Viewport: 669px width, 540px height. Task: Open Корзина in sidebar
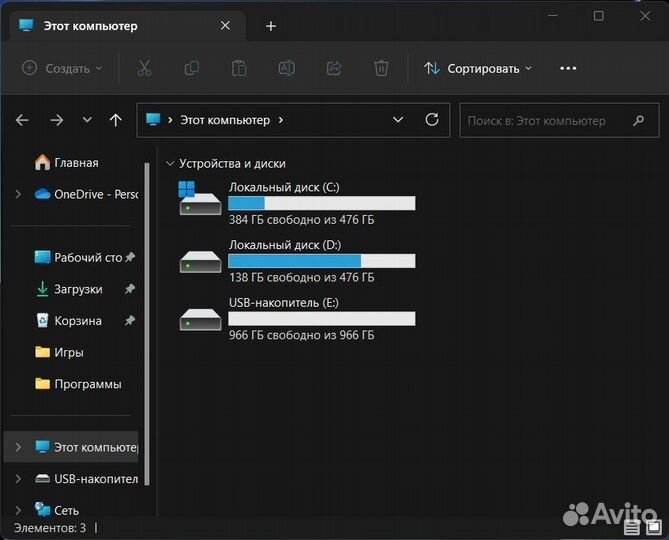pos(68,321)
